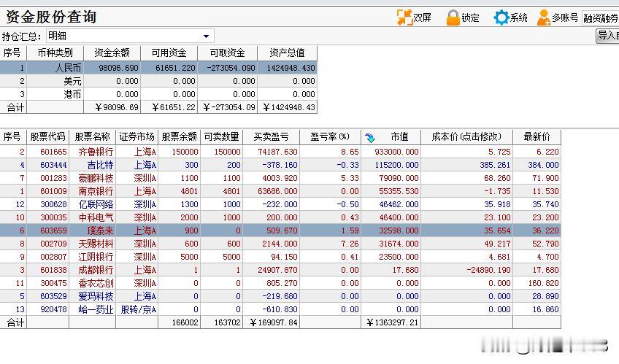619x364 pixels.
Task: Open the 持仓汇总 明细 dropdown
Action: click(x=130, y=36)
